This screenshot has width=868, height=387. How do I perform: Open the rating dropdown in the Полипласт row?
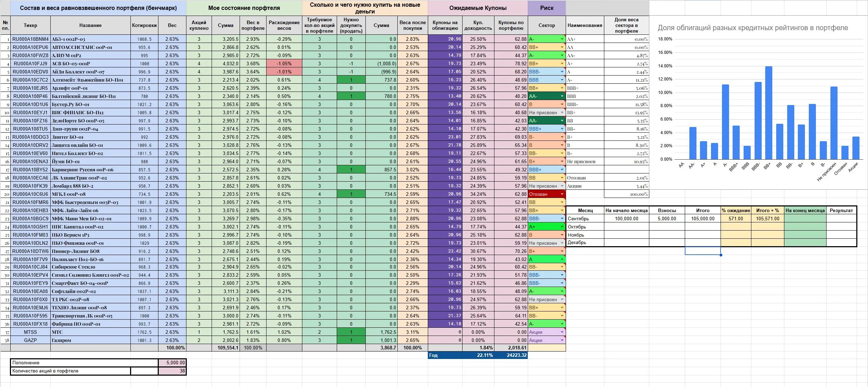[562, 259]
